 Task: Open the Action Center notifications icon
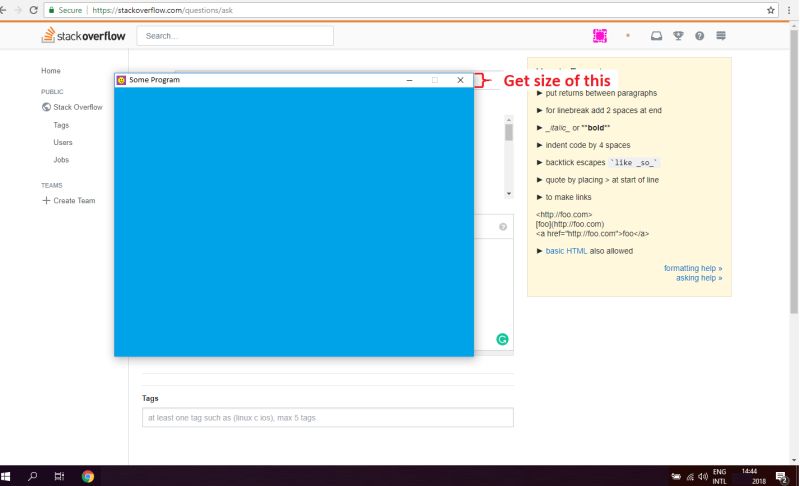pyautogui.click(x=781, y=477)
